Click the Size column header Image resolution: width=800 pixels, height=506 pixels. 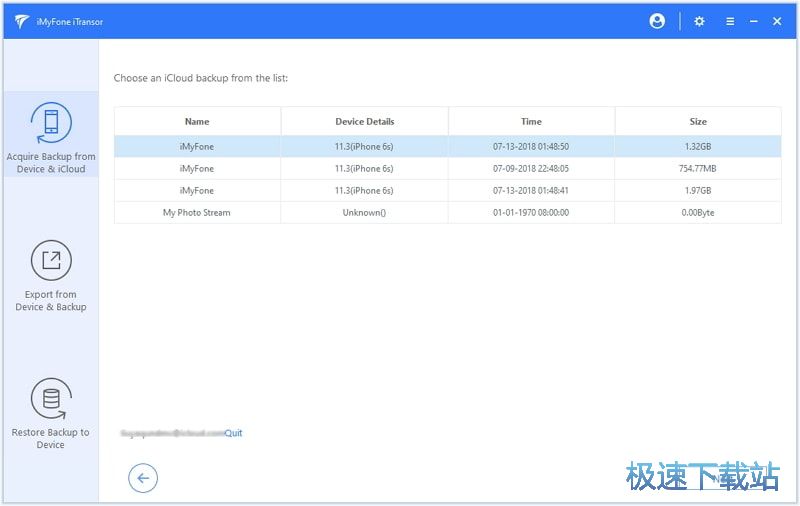[698, 121]
